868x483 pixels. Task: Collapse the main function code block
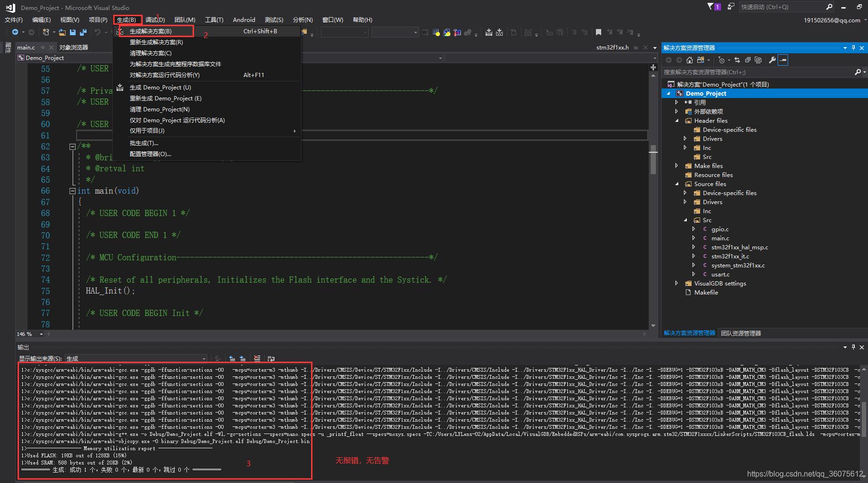[72, 191]
